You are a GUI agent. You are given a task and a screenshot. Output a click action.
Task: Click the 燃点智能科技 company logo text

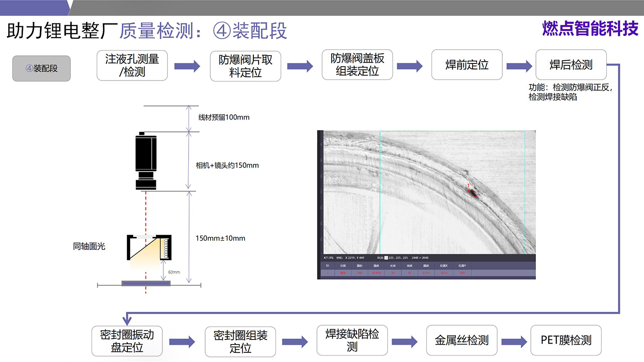point(590,29)
